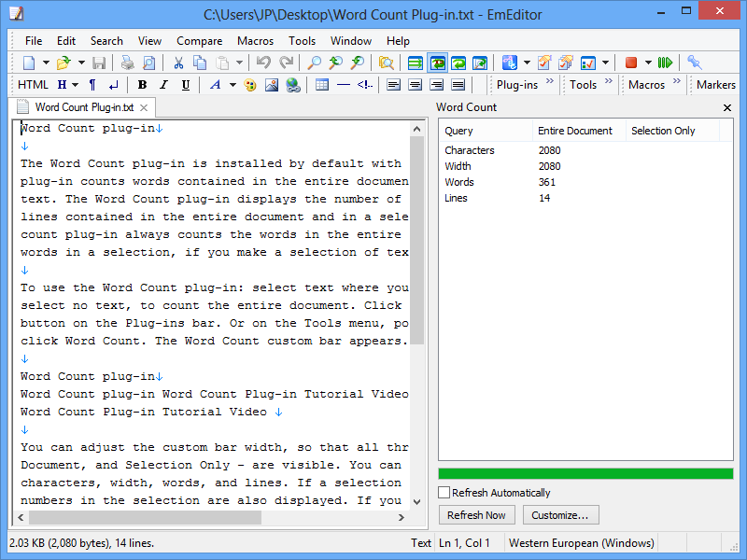Open the Heading dropdown arrow
This screenshot has width=747, height=560.
point(75,85)
